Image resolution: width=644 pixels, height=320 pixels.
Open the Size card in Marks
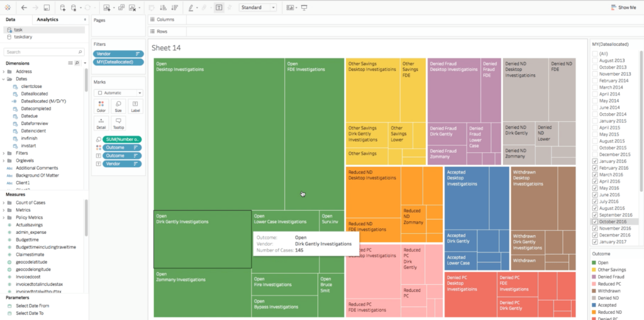(x=118, y=106)
